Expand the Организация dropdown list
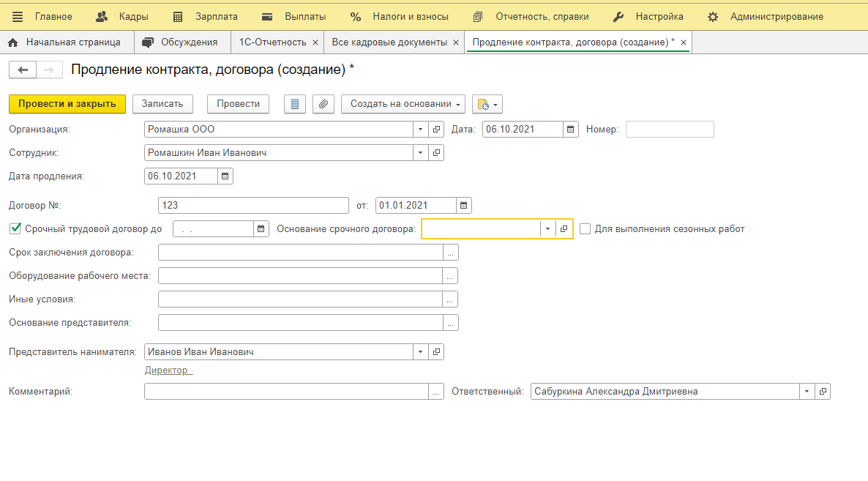This screenshot has height=481, width=868. point(421,130)
